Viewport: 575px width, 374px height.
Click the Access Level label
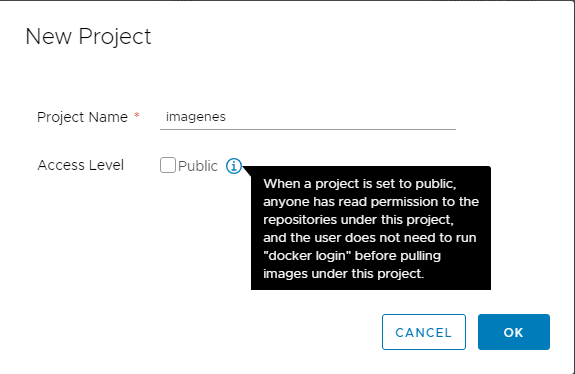tap(81, 165)
